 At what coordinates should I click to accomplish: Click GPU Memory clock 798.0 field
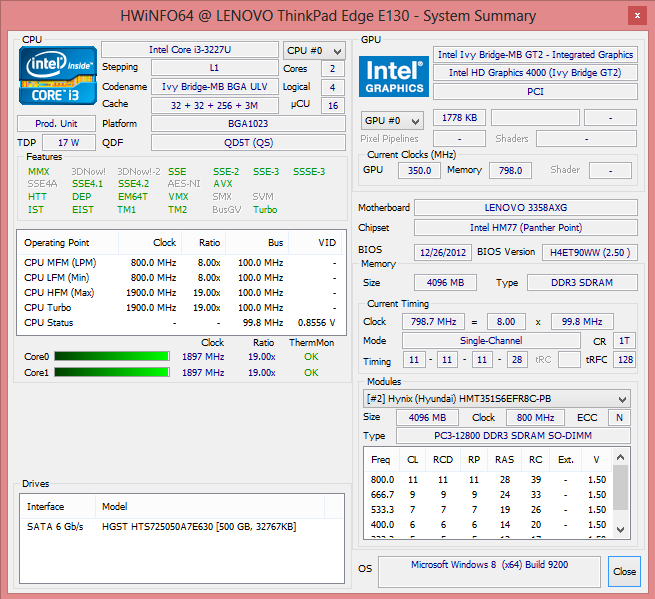click(510, 170)
